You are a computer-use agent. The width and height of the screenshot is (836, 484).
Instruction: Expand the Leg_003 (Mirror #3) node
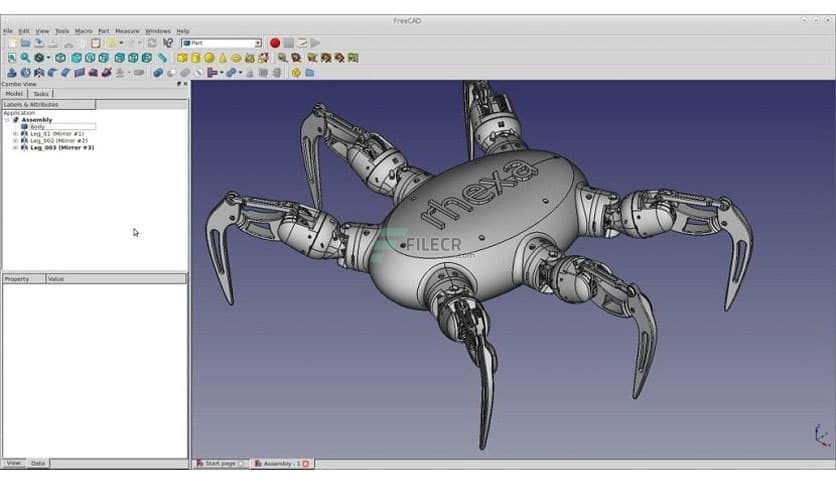(15, 148)
